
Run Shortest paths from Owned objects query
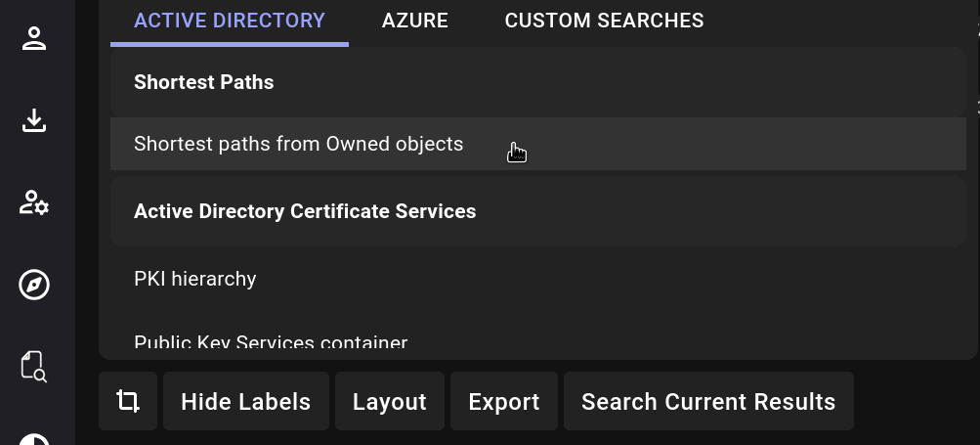click(x=538, y=144)
